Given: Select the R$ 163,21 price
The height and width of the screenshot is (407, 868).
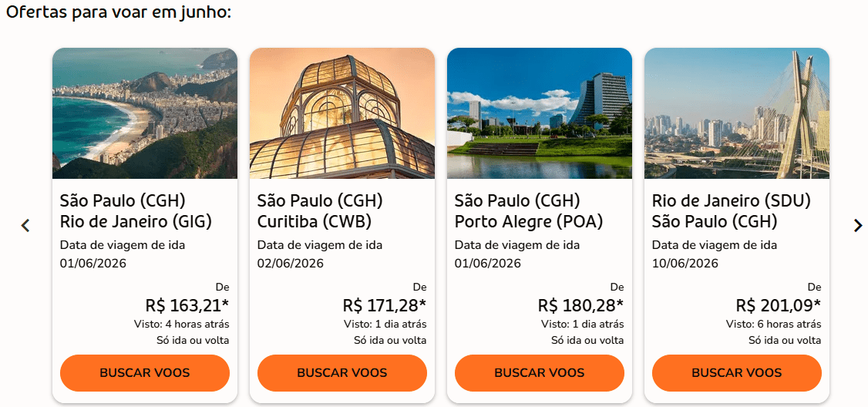Looking at the screenshot, I should tap(187, 305).
